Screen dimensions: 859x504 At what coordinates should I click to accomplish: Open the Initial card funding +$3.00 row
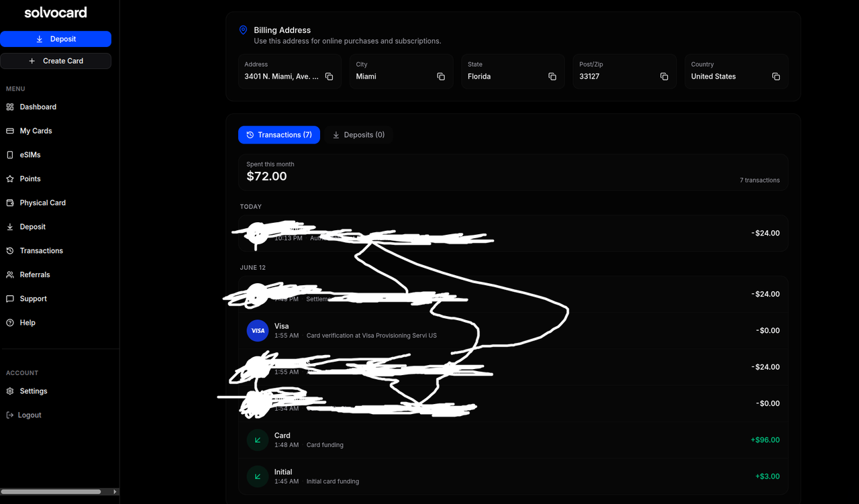513,476
